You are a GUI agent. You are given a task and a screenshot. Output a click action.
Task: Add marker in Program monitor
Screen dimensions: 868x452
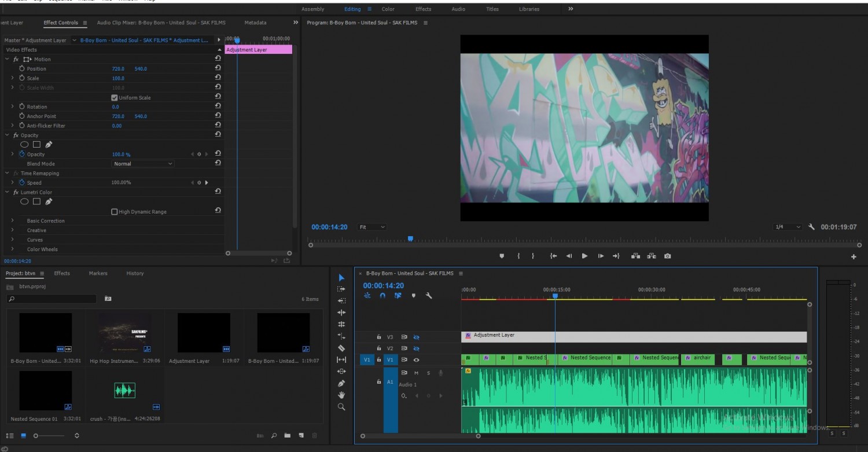click(502, 256)
